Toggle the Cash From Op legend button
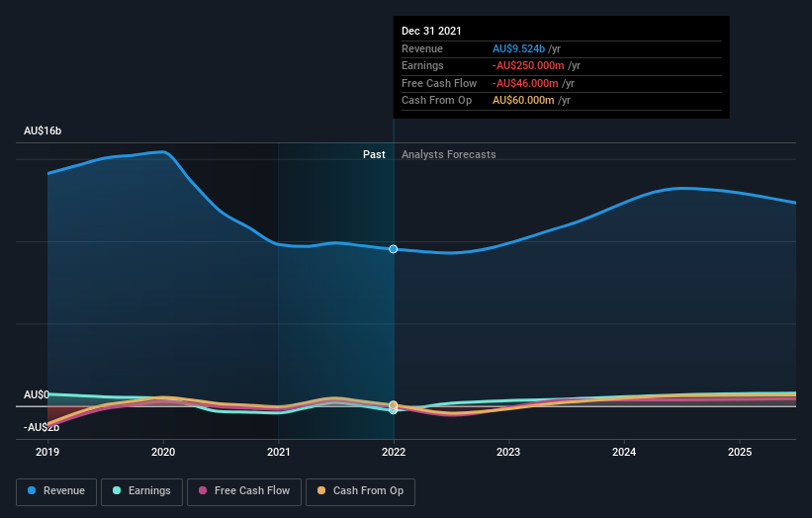The height and width of the screenshot is (518, 812). pyautogui.click(x=360, y=491)
